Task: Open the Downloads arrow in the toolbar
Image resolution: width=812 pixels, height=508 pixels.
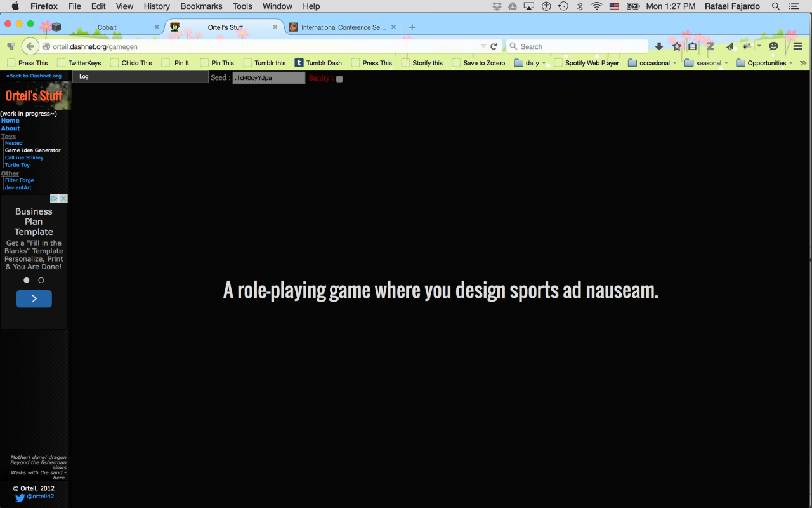Action: coord(659,46)
